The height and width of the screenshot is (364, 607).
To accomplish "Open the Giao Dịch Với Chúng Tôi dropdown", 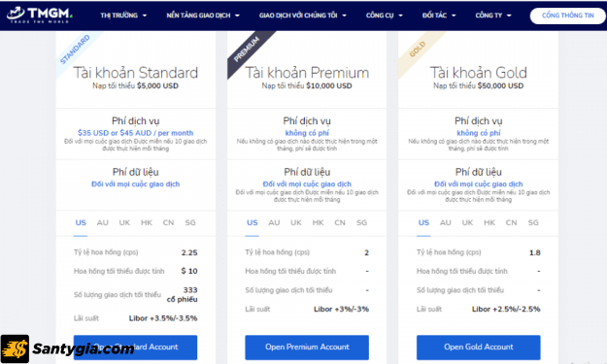I will pos(302,16).
